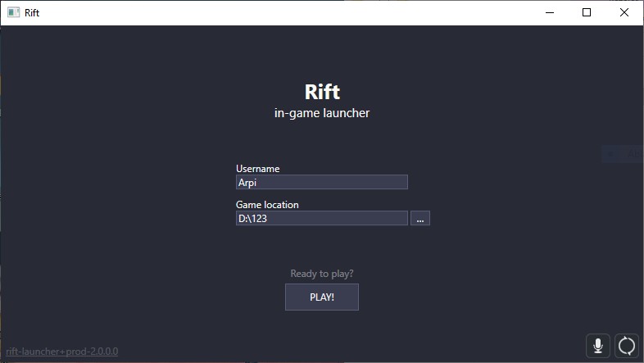The image size is (644, 363).
Task: Click the Rift window title text
Action: click(32, 13)
